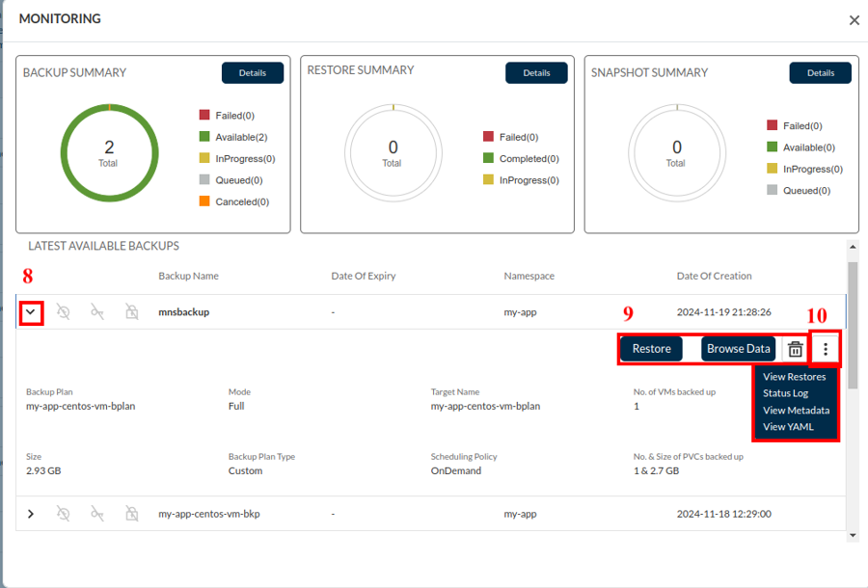
Task: Click the crossed-out lock icon for mnsbackup
Action: click(131, 312)
